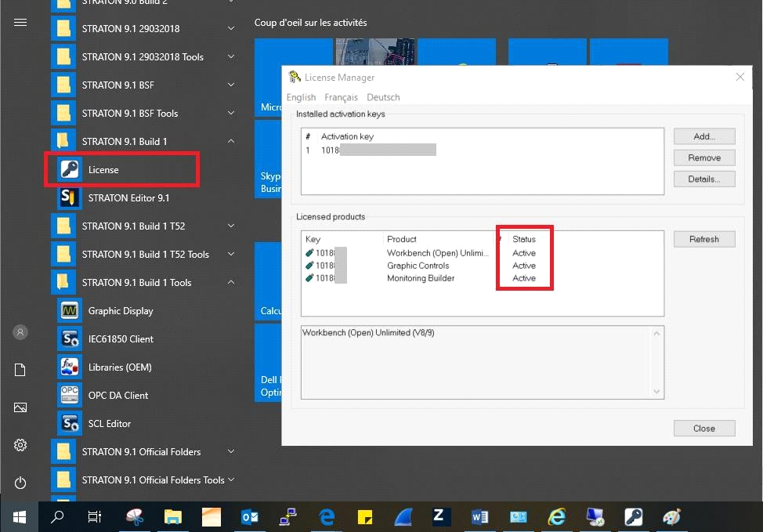The image size is (763, 532).
Task: Switch to Outlook on the taskbar
Action: click(250, 517)
